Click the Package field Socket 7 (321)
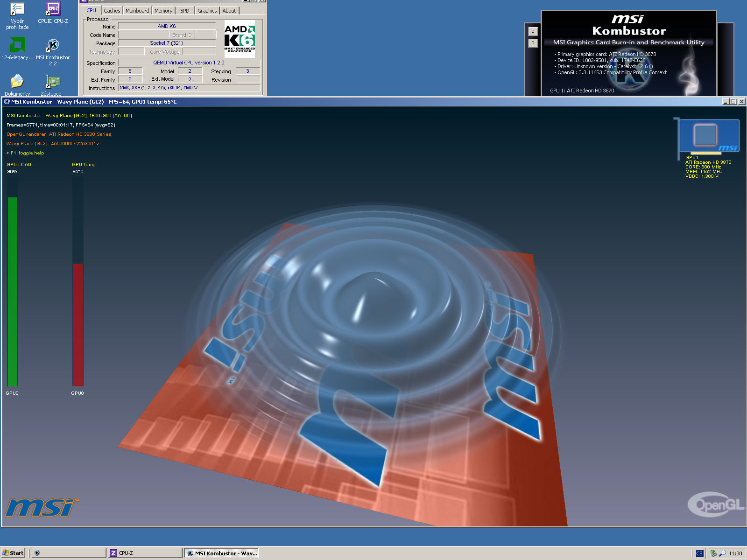 coord(167,43)
